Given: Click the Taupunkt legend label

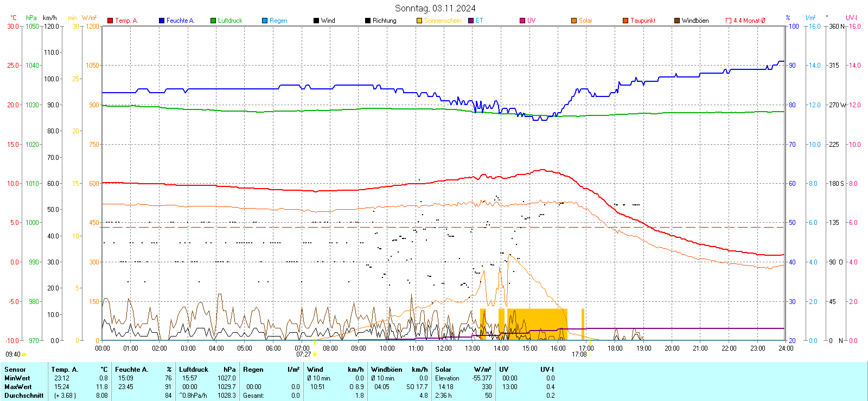Looking at the screenshot, I should click(x=643, y=21).
